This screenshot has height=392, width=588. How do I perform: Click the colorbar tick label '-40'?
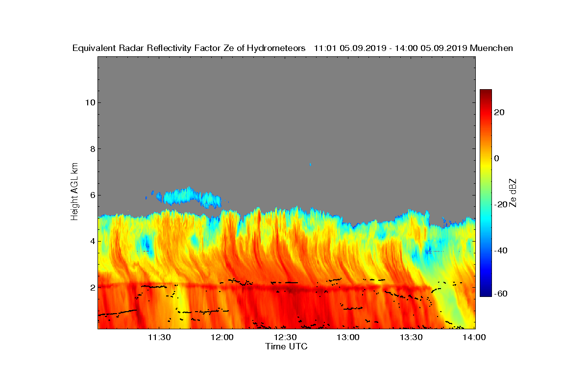pyautogui.click(x=501, y=251)
